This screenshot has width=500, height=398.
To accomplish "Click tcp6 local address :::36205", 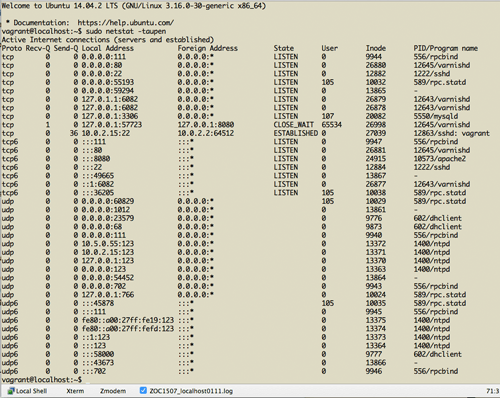I will point(98,193).
